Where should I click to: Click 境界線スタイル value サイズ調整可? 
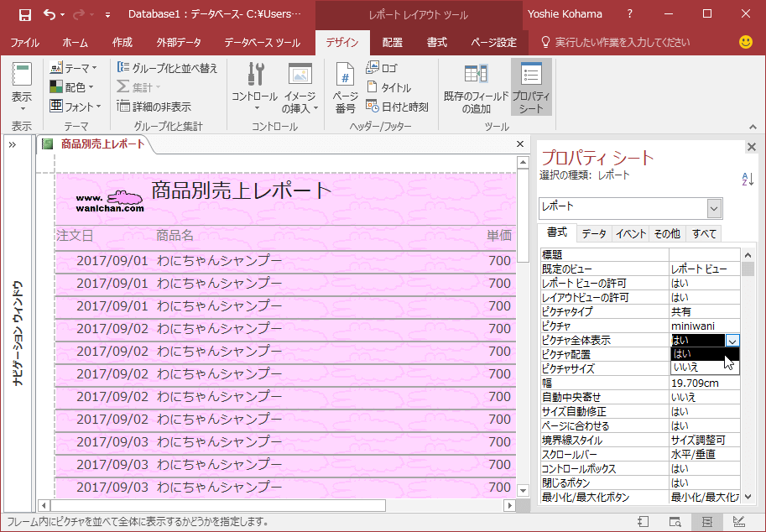click(705, 441)
